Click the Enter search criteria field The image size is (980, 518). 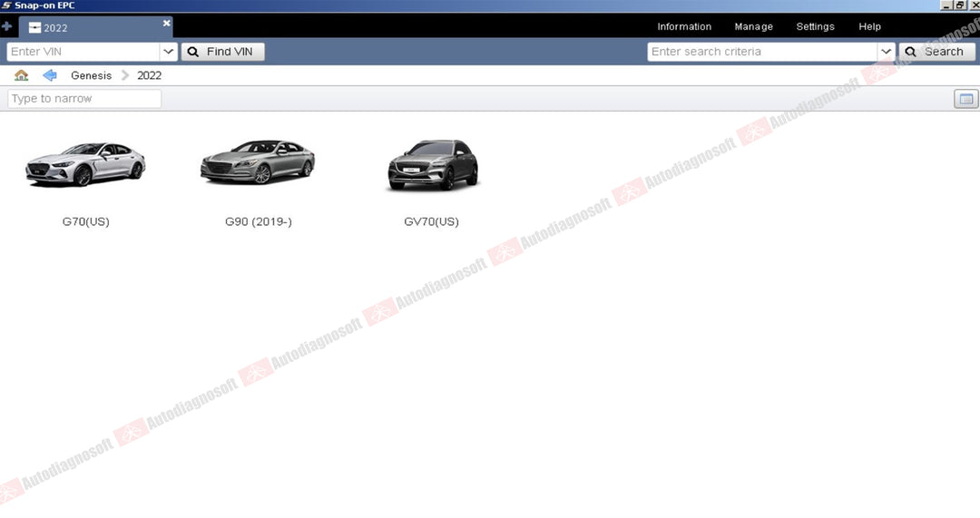click(x=762, y=51)
